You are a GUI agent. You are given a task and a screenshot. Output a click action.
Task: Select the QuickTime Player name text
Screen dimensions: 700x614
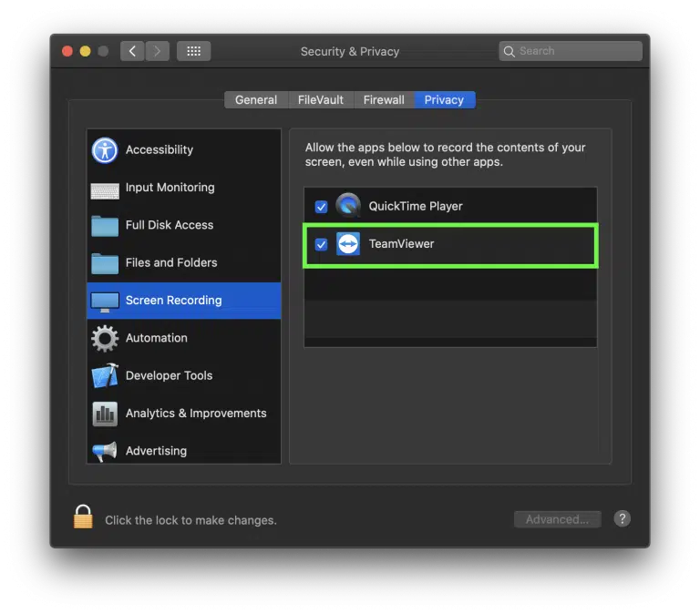[416, 206]
